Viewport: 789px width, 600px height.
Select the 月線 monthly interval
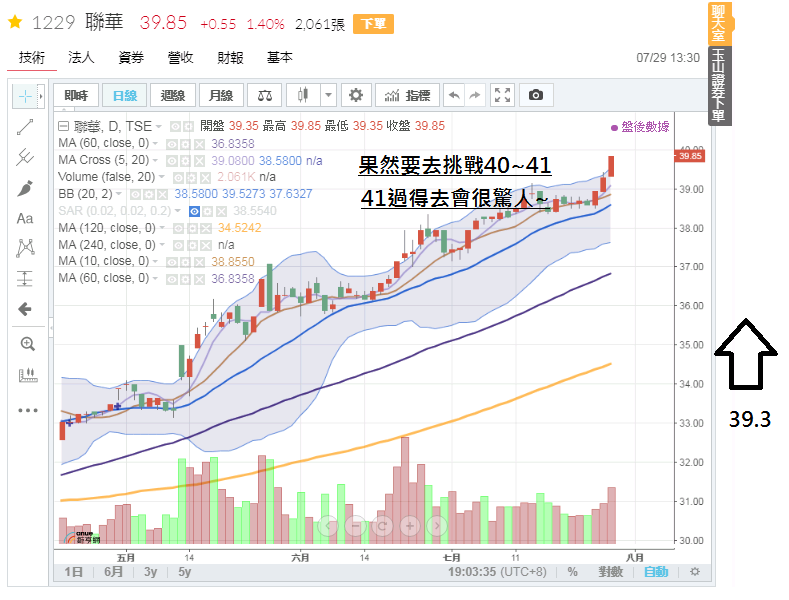point(221,95)
